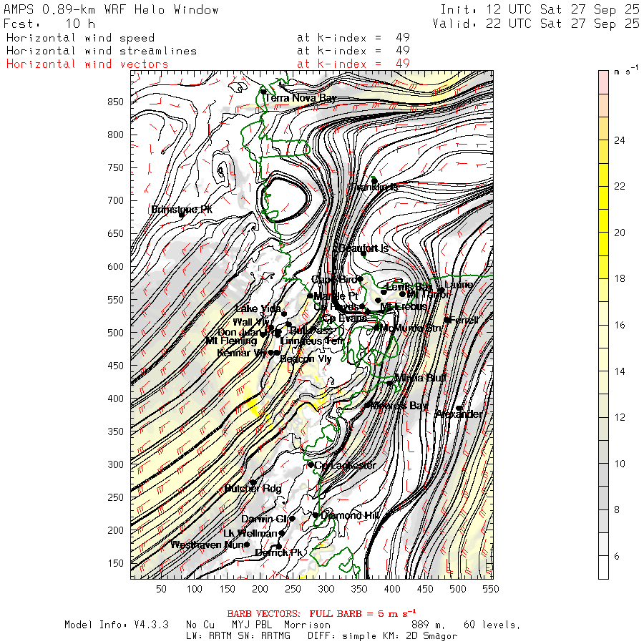
Task: Click the Butcher Rdg station marker
Action: click(252, 482)
